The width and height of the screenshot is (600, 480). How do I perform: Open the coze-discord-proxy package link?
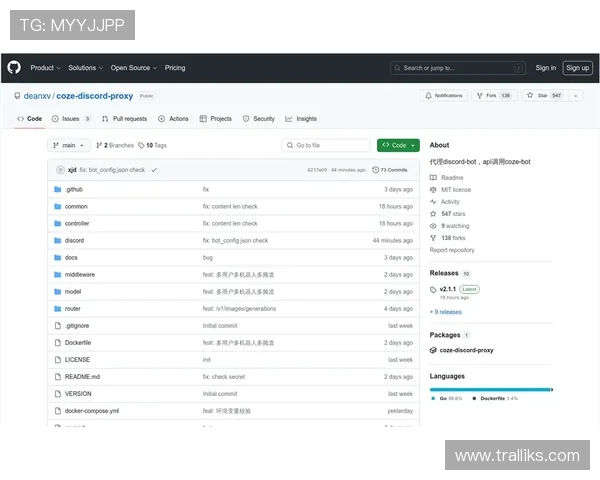click(x=466, y=351)
